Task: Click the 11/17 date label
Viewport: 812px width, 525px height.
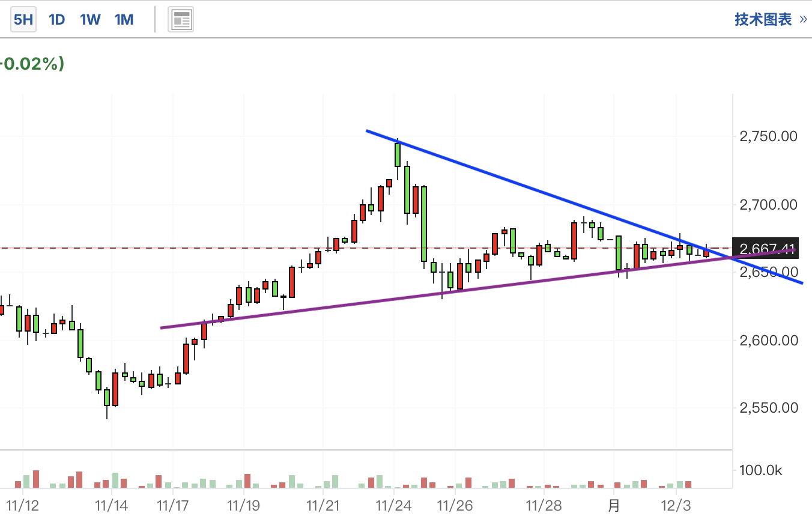Action: (x=172, y=506)
